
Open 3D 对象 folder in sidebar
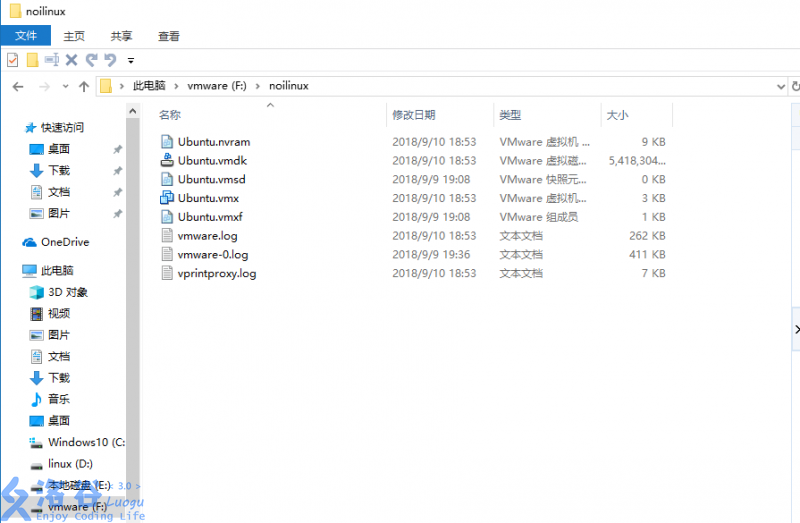point(68,292)
